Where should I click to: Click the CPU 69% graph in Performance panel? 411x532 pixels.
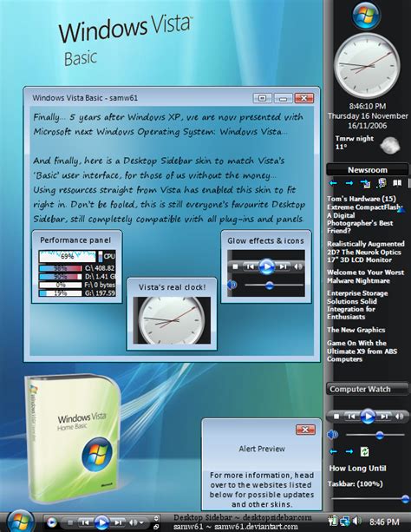coord(68,257)
